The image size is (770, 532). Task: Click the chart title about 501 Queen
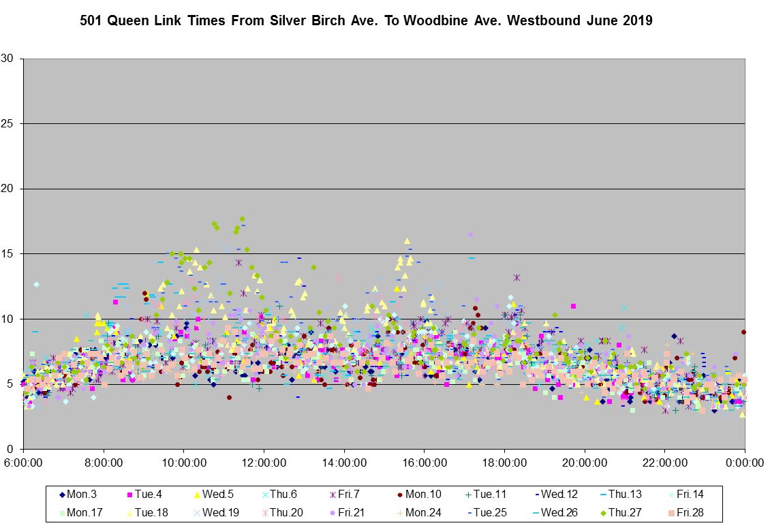click(x=366, y=21)
